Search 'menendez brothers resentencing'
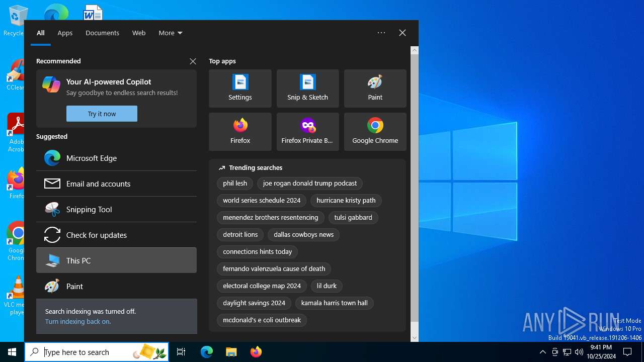The image size is (644, 362). pyautogui.click(x=271, y=218)
